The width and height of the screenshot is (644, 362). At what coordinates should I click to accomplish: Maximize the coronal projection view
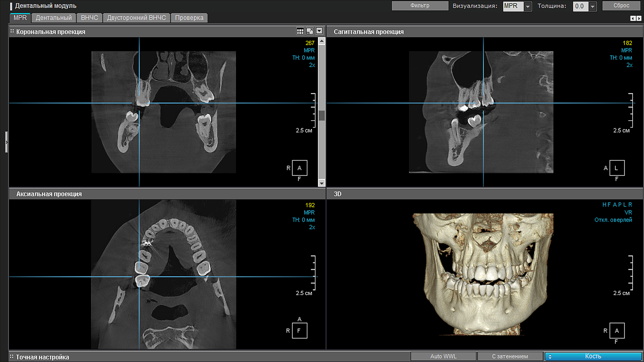pyautogui.click(x=310, y=31)
